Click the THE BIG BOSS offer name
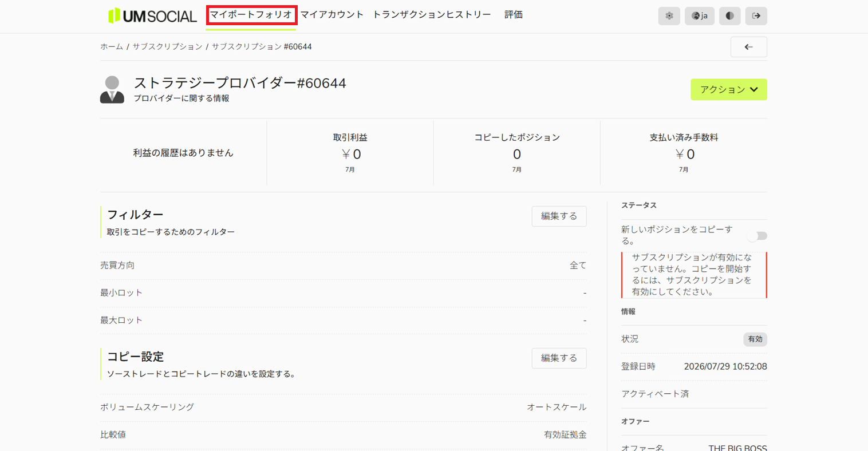Image resolution: width=868 pixels, height=451 pixels. pos(737,448)
